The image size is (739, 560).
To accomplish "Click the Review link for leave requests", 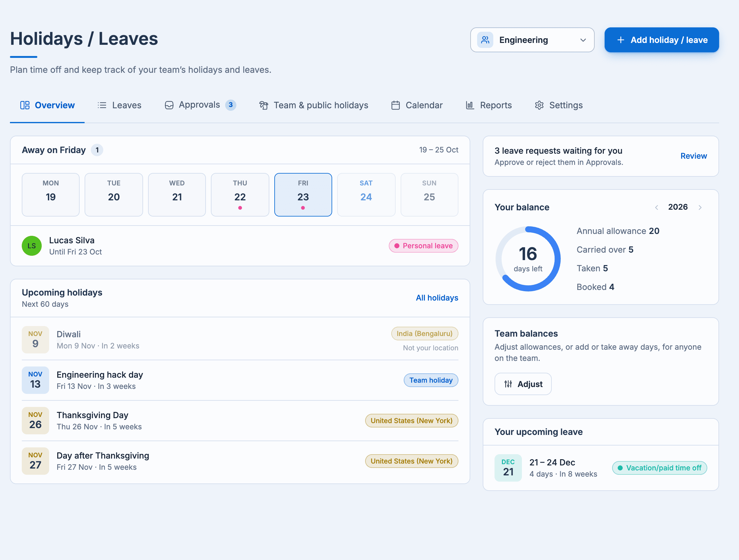I will pos(694,156).
